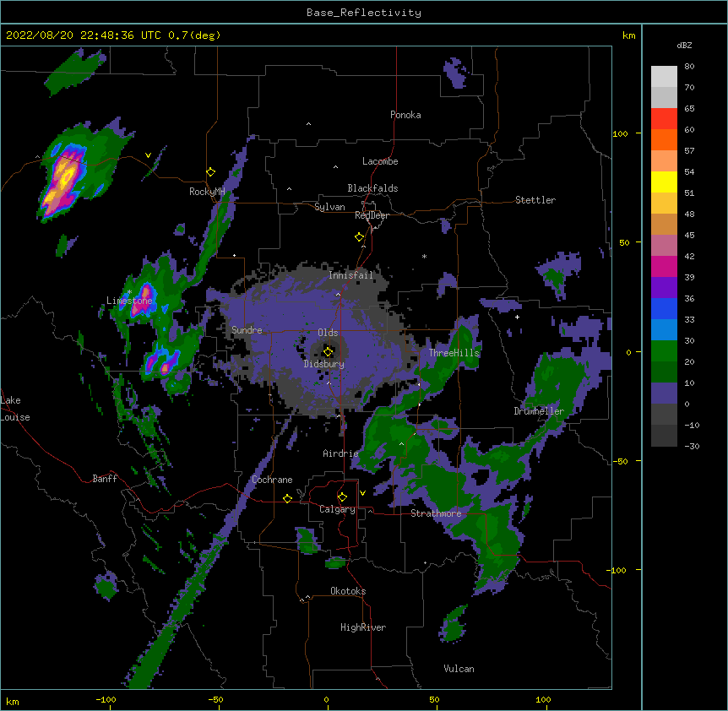Click the Banff label
Viewport: 728px width, 711px height.
pyautogui.click(x=105, y=479)
